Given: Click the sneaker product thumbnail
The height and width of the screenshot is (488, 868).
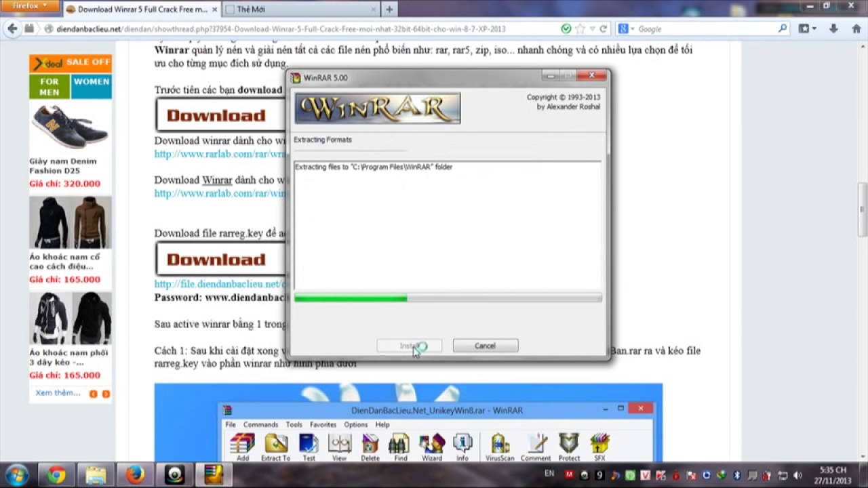Looking at the screenshot, I should [71, 126].
